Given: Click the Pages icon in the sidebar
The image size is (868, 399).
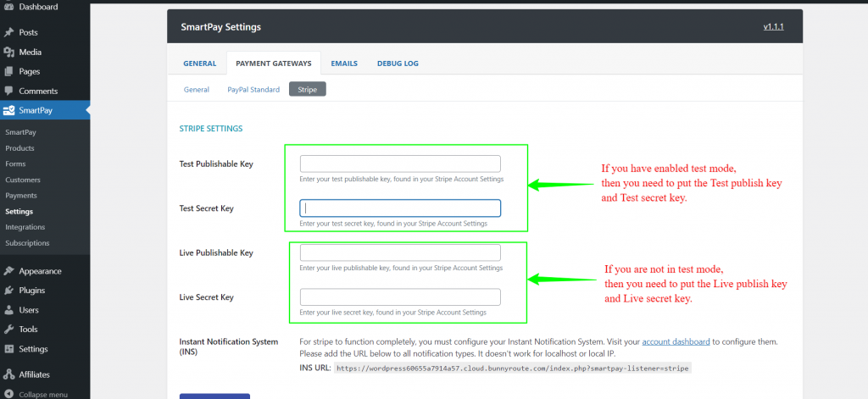Looking at the screenshot, I should pos(8,71).
